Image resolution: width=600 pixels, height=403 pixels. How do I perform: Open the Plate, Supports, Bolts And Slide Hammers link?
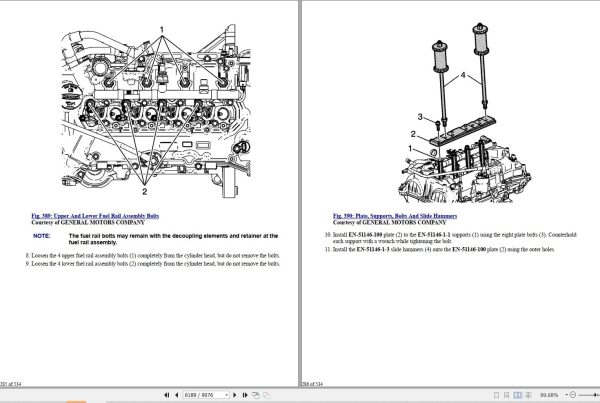coord(395,216)
